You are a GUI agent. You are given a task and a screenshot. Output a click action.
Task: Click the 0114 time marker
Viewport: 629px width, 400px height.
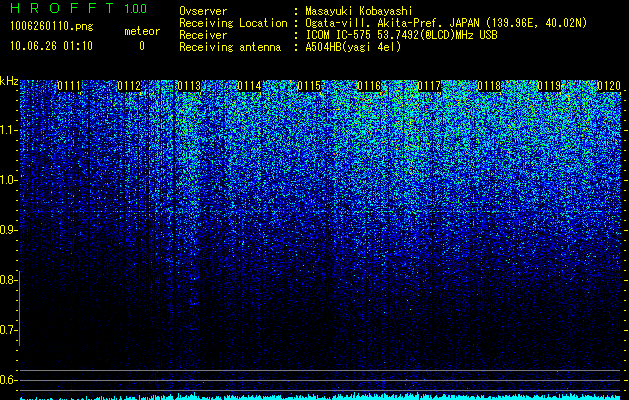pos(249,86)
